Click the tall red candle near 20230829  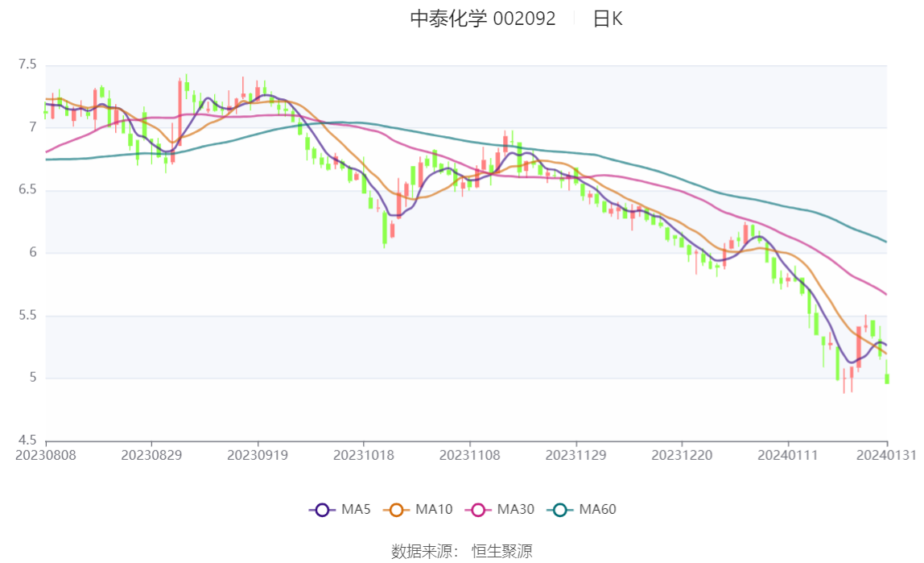[x=179, y=112]
